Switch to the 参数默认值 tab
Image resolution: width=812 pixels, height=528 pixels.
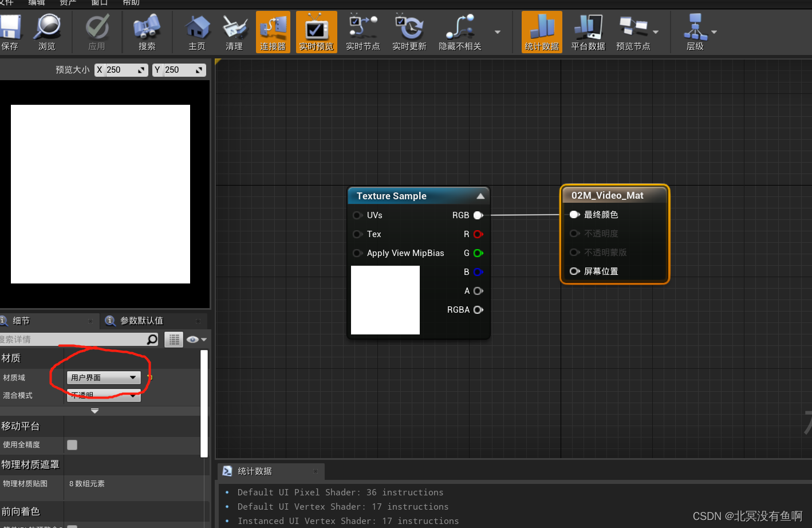[141, 321]
